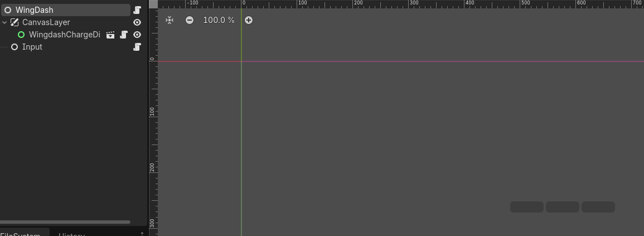644x236 pixels.
Task: Switch to the FileSystem tab
Action: coord(20,234)
